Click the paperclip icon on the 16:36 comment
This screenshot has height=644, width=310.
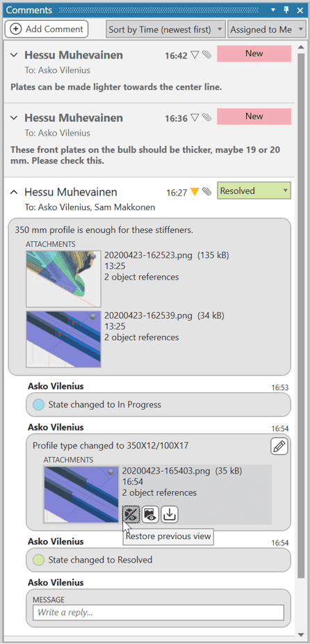pyautogui.click(x=207, y=118)
